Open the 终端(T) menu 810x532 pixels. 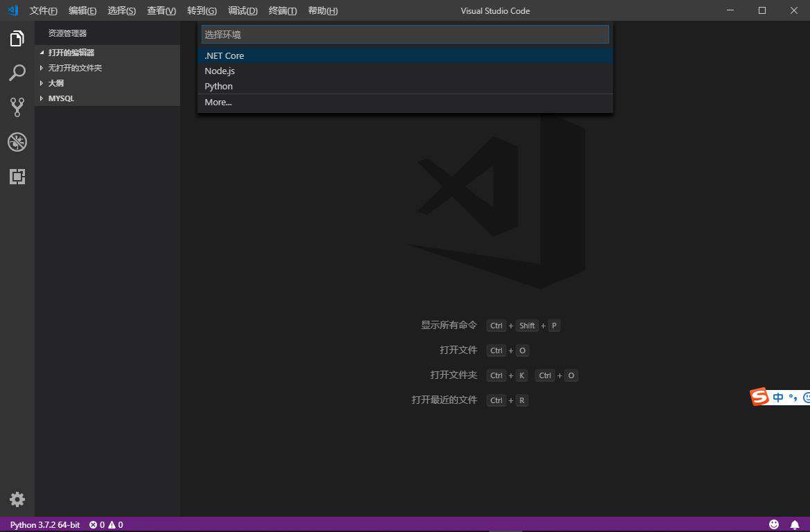pyautogui.click(x=283, y=11)
